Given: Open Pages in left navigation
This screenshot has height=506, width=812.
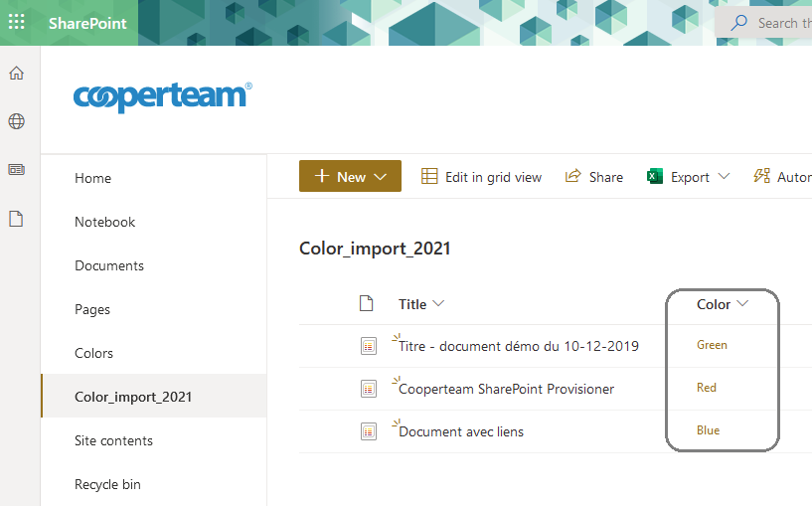Looking at the screenshot, I should 92,310.
